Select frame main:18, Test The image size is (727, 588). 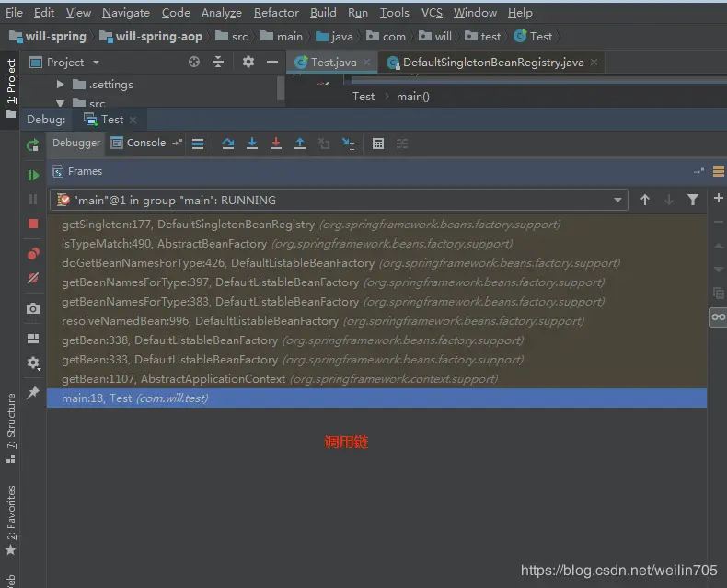[376, 398]
